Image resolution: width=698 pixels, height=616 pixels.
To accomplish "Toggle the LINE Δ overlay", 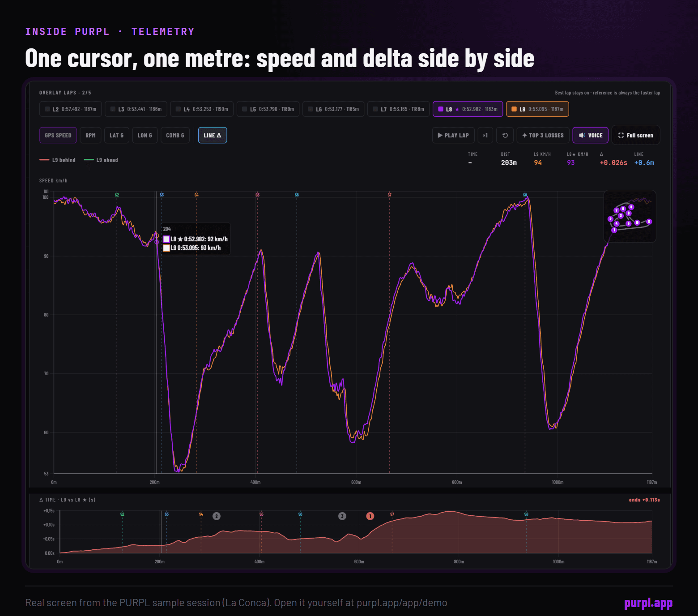I will 213,135.
